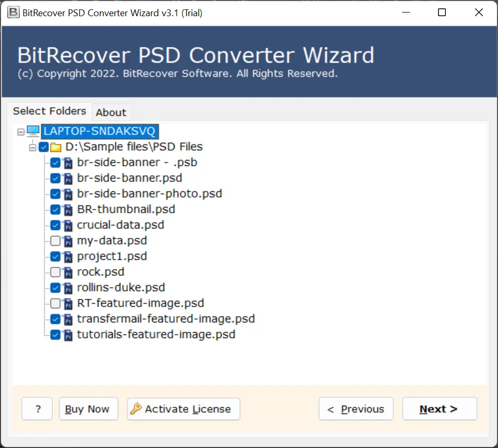The image size is (498, 448).
Task: Select file name crucial-data.psd
Action: pyautogui.click(x=120, y=225)
